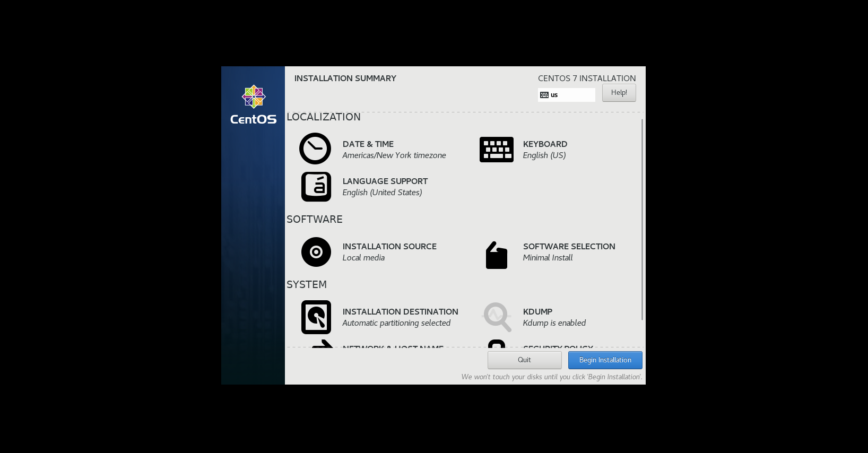Screen dimensions: 868x453
Task: Click the SOFTWARE section heading
Action: pyautogui.click(x=315, y=220)
